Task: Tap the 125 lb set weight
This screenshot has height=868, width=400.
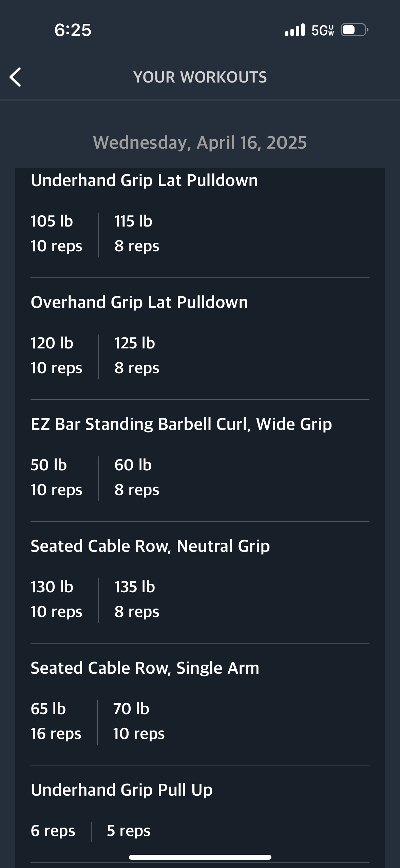Action: (135, 343)
